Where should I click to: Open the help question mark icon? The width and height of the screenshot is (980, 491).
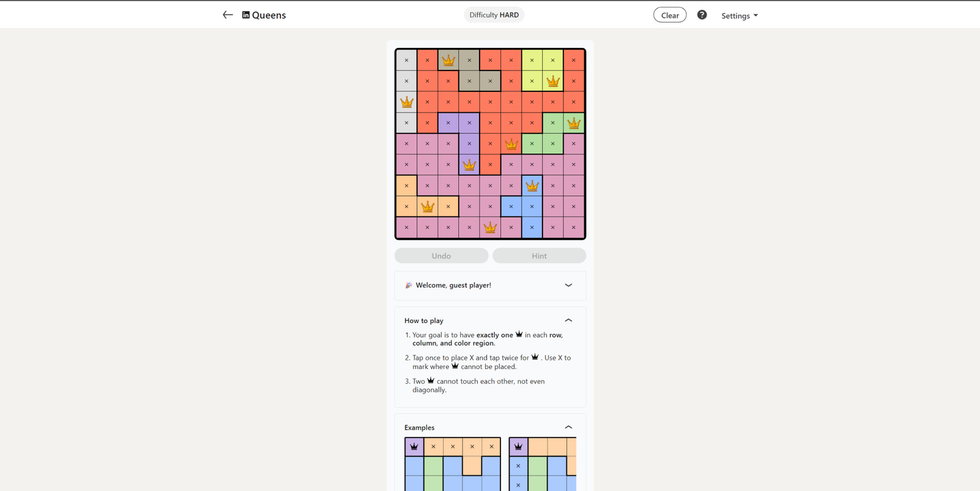pyautogui.click(x=702, y=15)
